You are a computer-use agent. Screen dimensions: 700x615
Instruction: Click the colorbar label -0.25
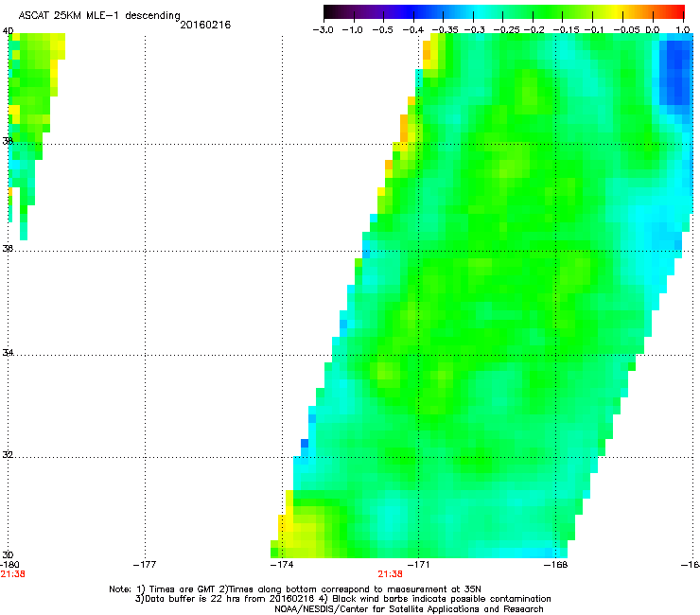click(x=507, y=30)
